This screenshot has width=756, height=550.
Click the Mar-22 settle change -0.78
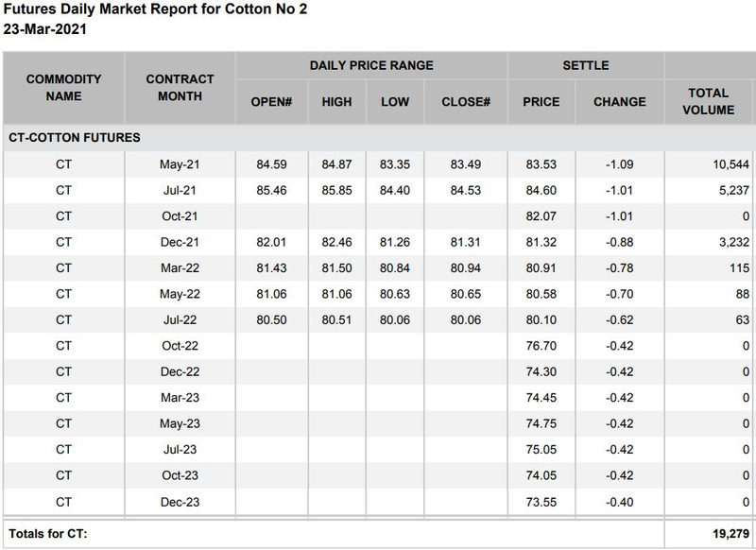(x=619, y=268)
